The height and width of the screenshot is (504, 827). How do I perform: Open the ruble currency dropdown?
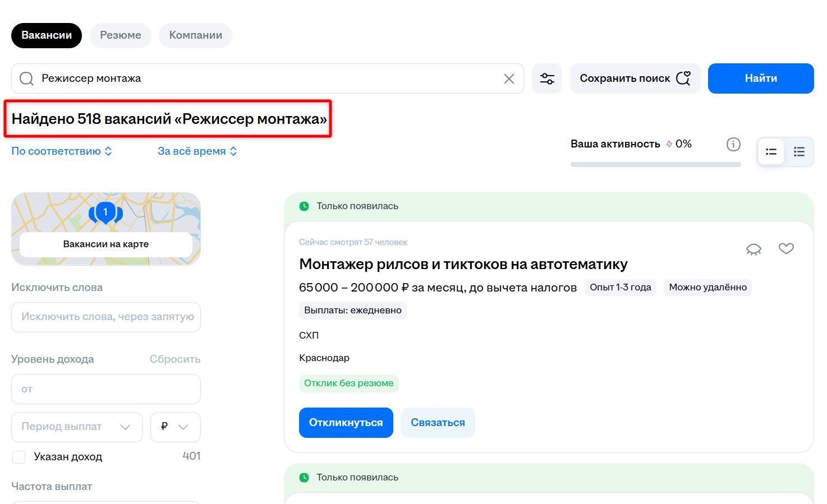pos(175,427)
